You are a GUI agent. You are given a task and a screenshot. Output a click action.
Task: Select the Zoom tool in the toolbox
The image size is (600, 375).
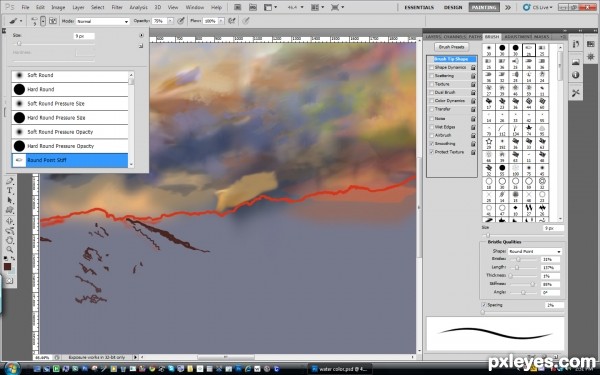(x=10, y=250)
